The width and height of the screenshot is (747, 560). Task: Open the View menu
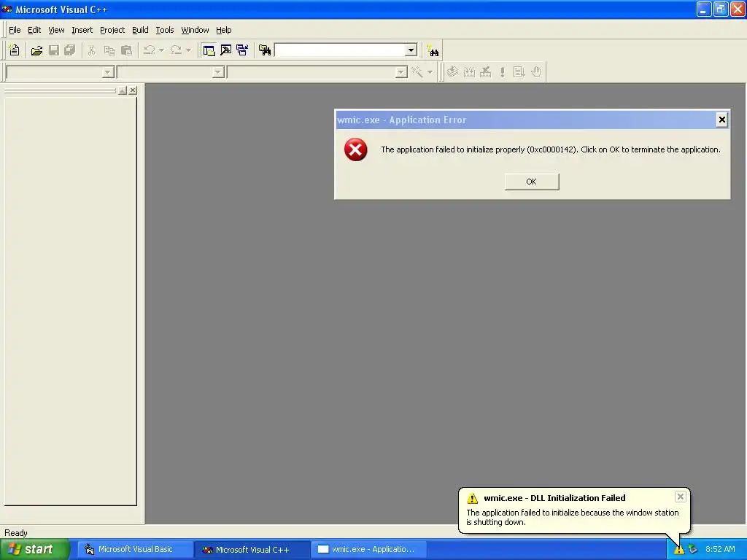pyautogui.click(x=56, y=30)
